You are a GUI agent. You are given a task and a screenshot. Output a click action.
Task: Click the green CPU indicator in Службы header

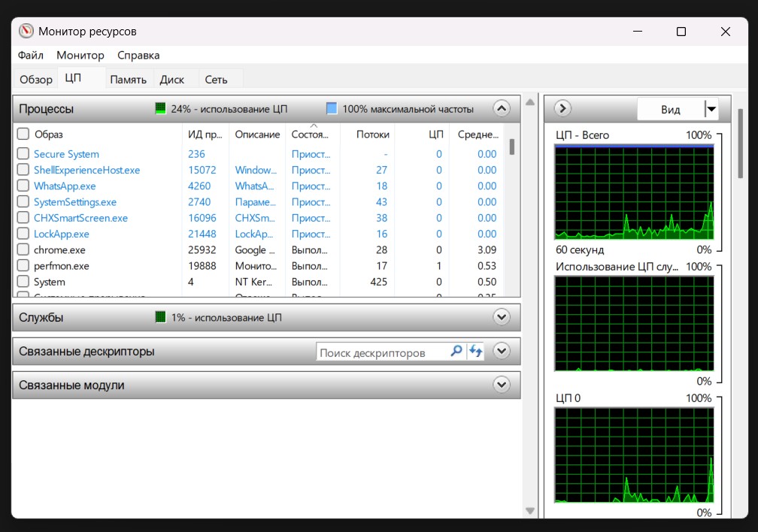160,317
